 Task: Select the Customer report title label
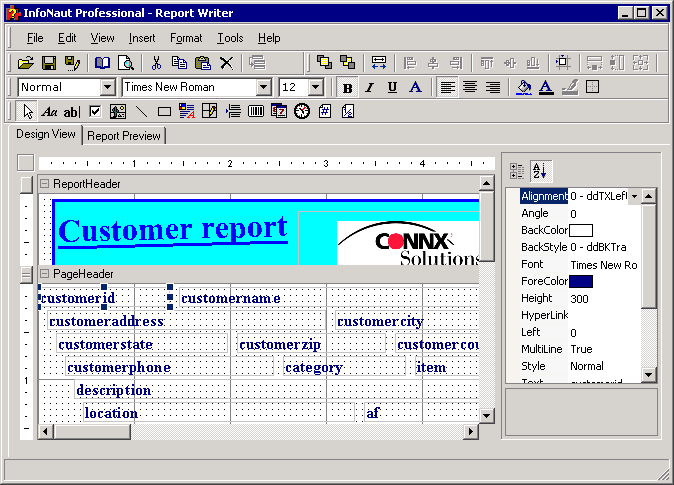(173, 231)
